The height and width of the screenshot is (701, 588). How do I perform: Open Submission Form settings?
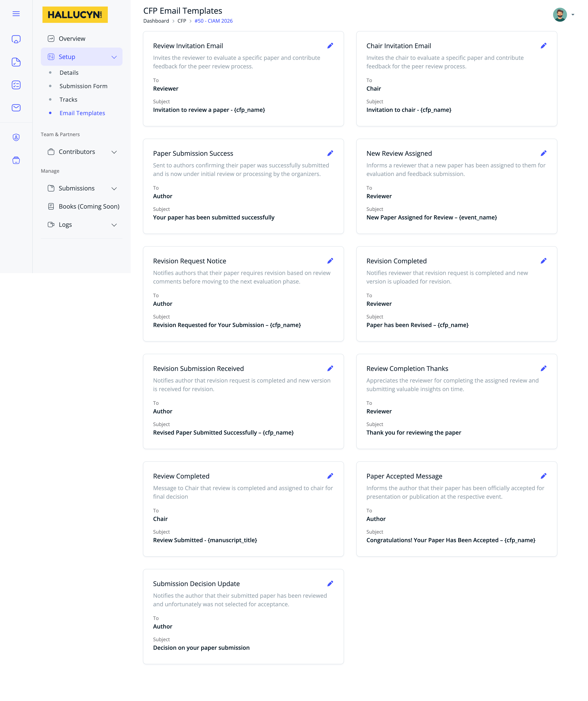(83, 86)
